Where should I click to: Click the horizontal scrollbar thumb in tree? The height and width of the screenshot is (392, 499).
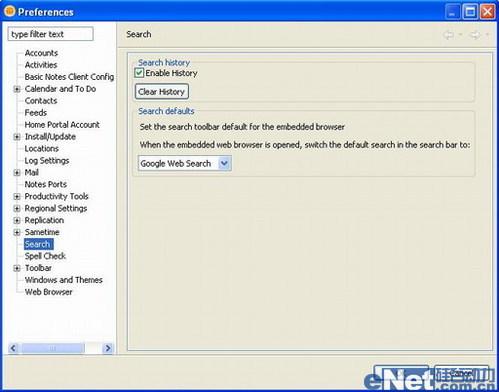click(53, 348)
